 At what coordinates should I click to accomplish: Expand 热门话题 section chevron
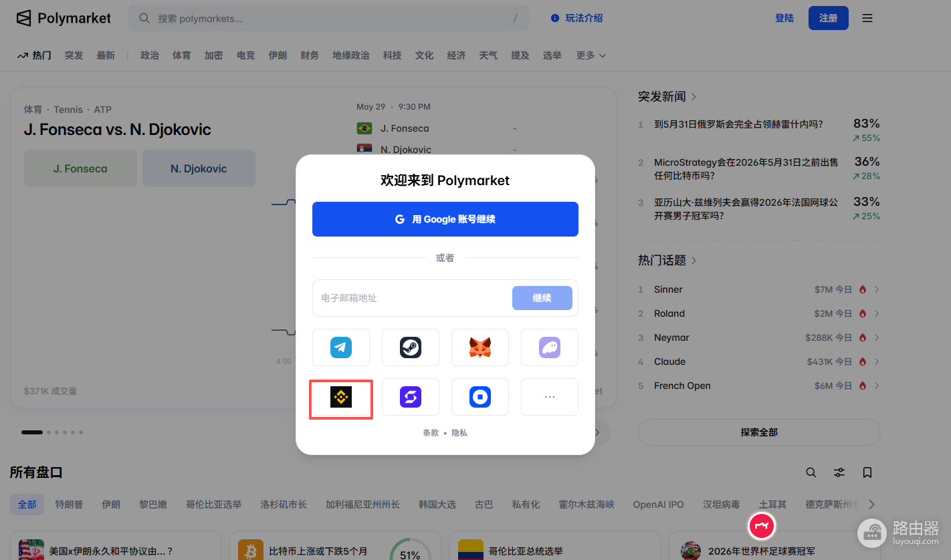pos(694,261)
